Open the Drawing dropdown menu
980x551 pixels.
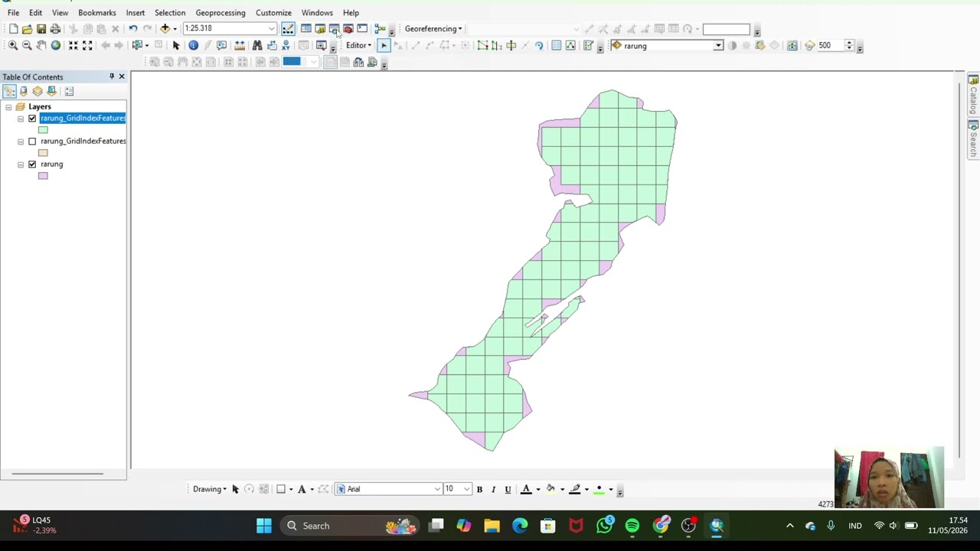210,490
